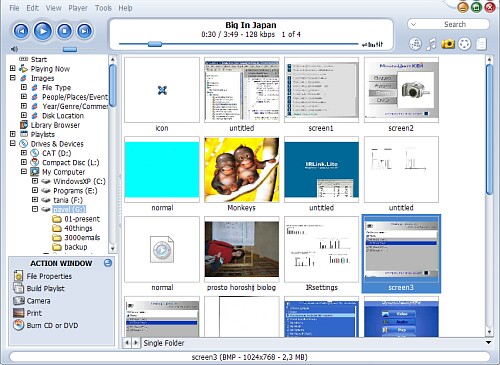
Task: Expand the Playing Now tree node
Action: point(13,68)
